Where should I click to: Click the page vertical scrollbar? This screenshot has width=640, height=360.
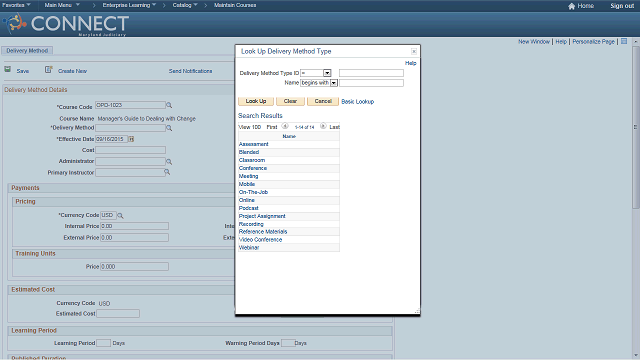click(x=636, y=127)
